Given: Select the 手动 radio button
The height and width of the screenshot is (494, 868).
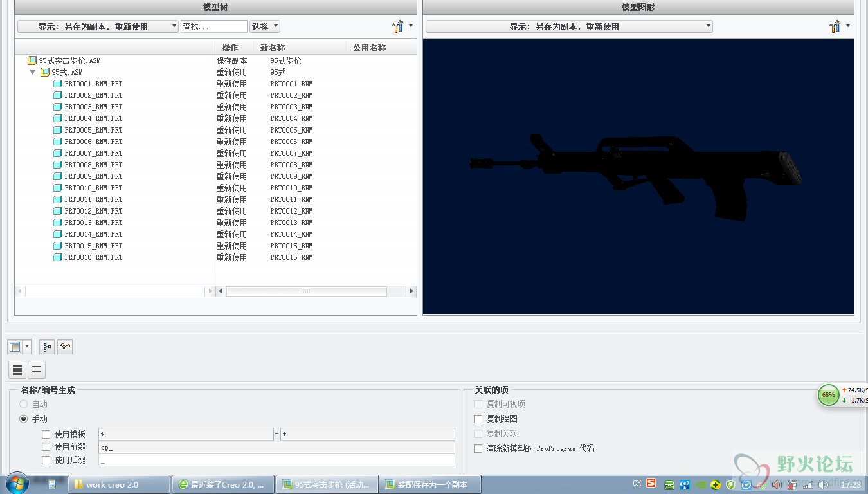Looking at the screenshot, I should tap(24, 419).
